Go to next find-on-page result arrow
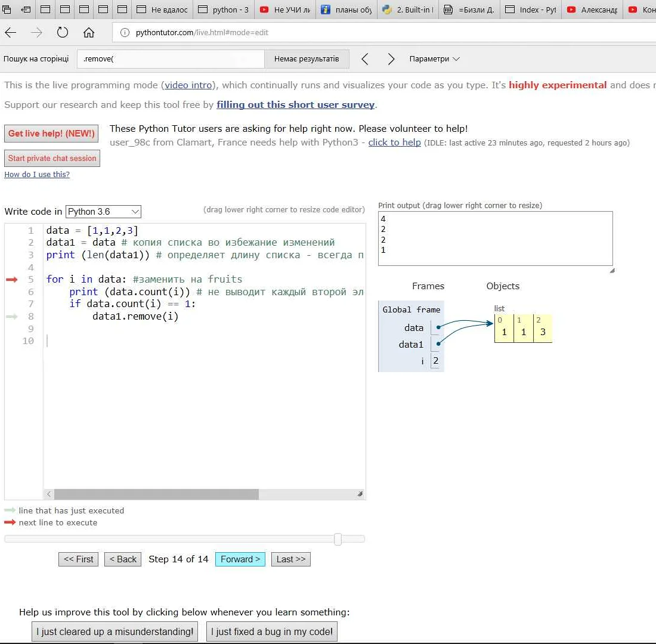The image size is (656, 644). tap(391, 59)
